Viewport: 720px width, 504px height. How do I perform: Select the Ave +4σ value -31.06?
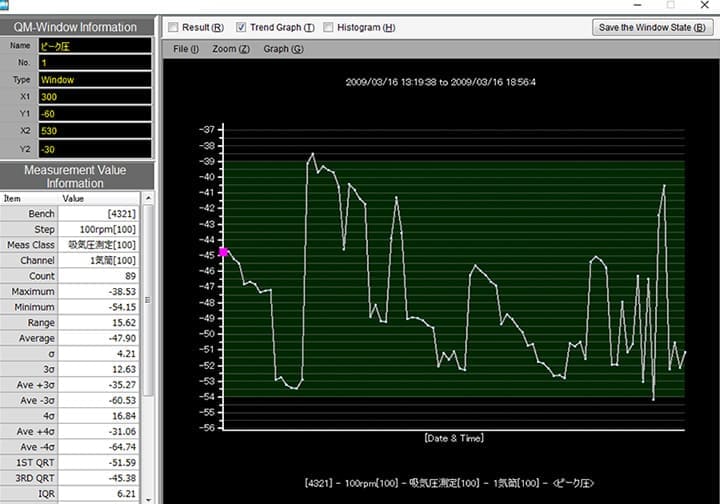point(99,431)
